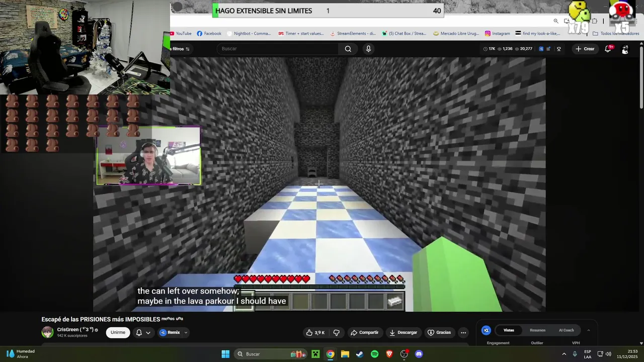Select the Resumen tab
The height and width of the screenshot is (362, 644).
click(537, 330)
